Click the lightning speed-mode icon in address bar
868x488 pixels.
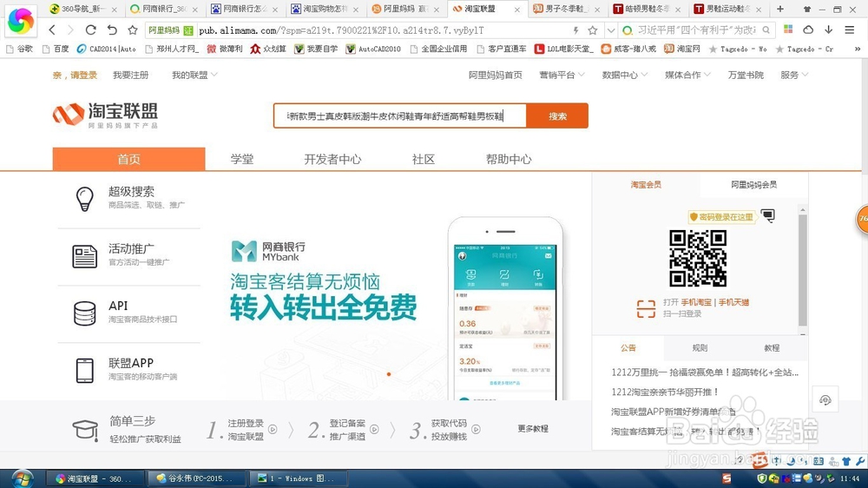[x=575, y=30]
